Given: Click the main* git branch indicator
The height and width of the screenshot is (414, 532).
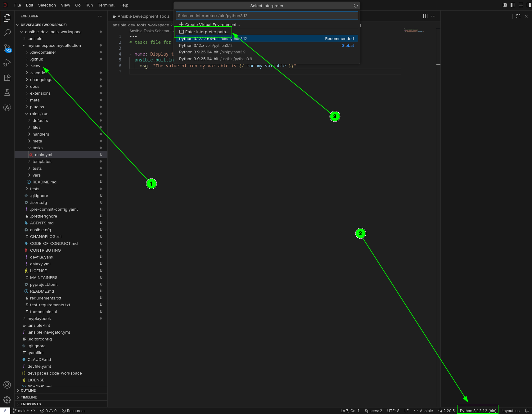Looking at the screenshot, I should [21, 411].
